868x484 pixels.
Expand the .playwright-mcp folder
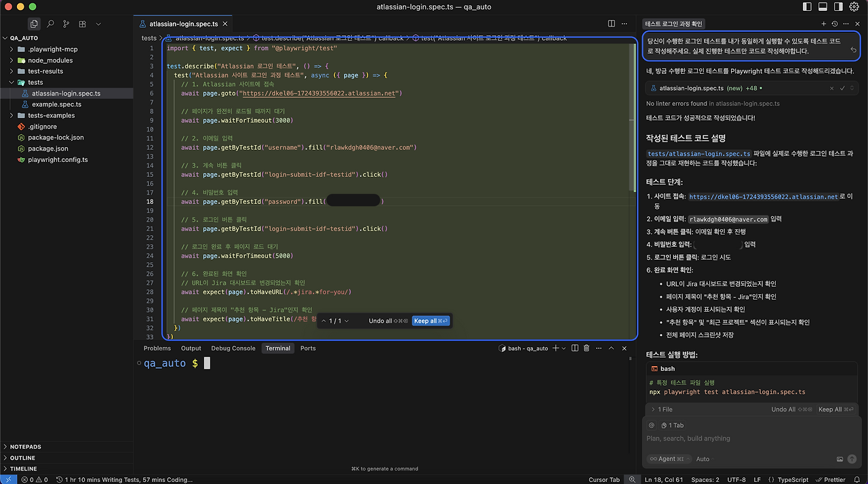tap(66, 49)
